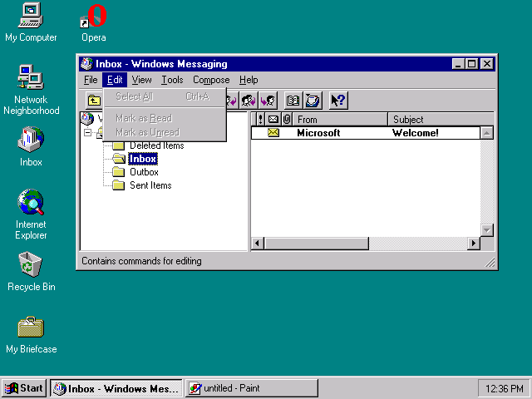532x399 pixels.
Task: Click the envelope icon of the Microsoft message
Action: point(273,133)
